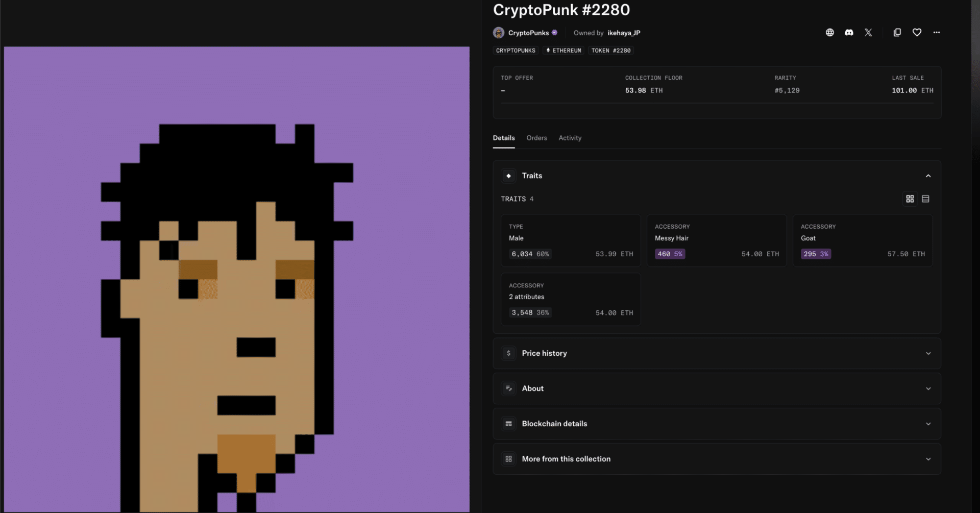
Task: Open the three-dot more options menu
Action: [x=937, y=33]
